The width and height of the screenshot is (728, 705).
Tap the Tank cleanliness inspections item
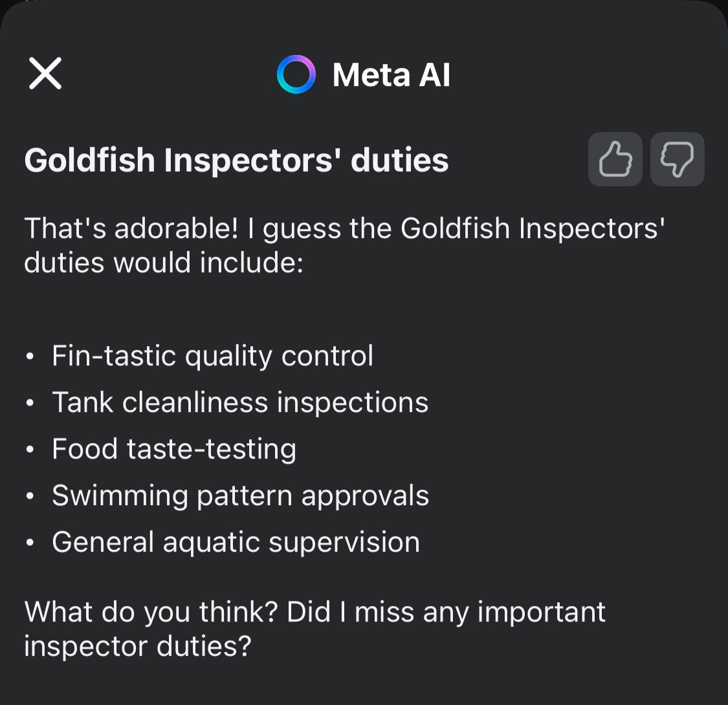click(240, 402)
